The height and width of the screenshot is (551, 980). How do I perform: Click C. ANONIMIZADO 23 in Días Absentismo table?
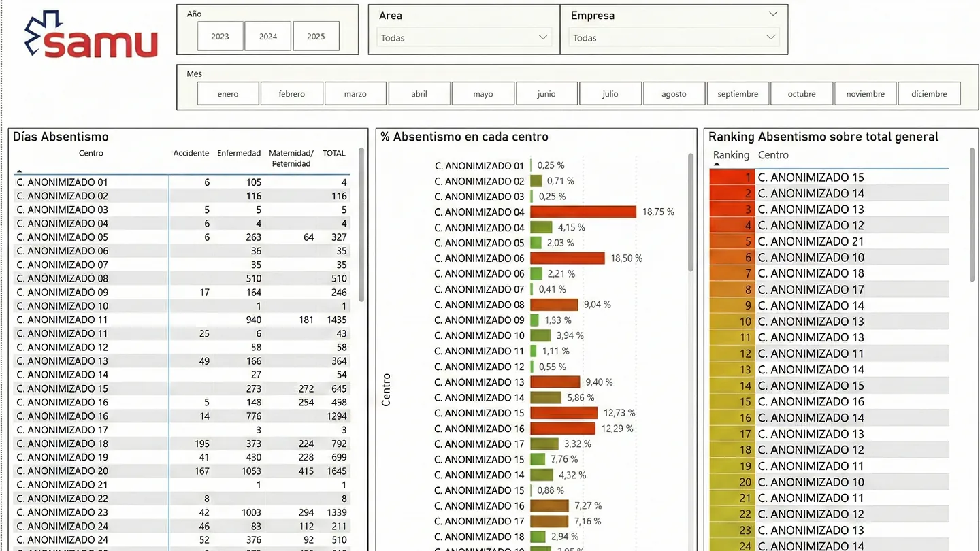pyautogui.click(x=63, y=512)
